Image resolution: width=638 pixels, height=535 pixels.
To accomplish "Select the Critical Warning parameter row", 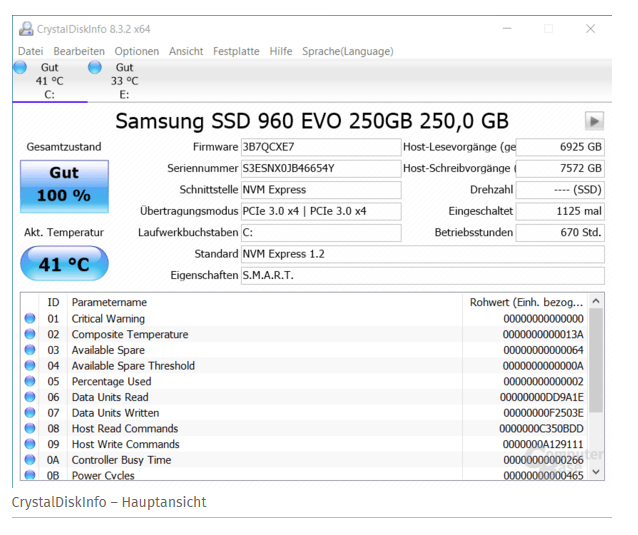I will pos(304,319).
